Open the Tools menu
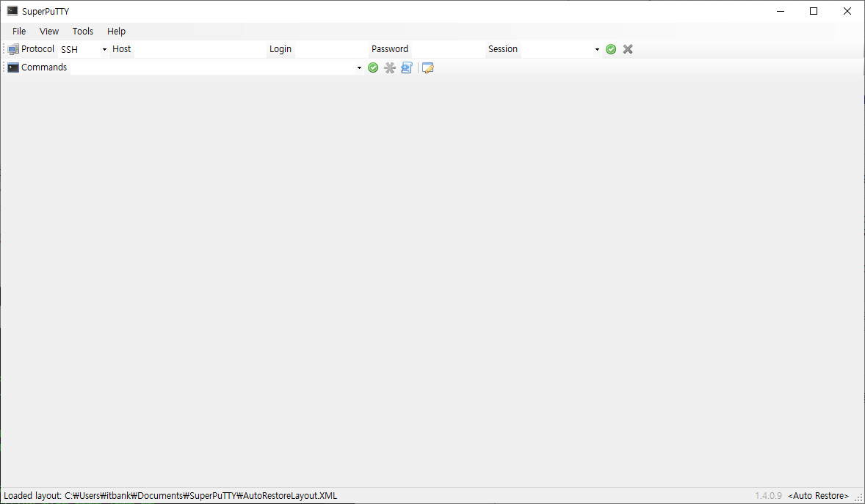Screen dimensions: 865x504 click(x=83, y=32)
